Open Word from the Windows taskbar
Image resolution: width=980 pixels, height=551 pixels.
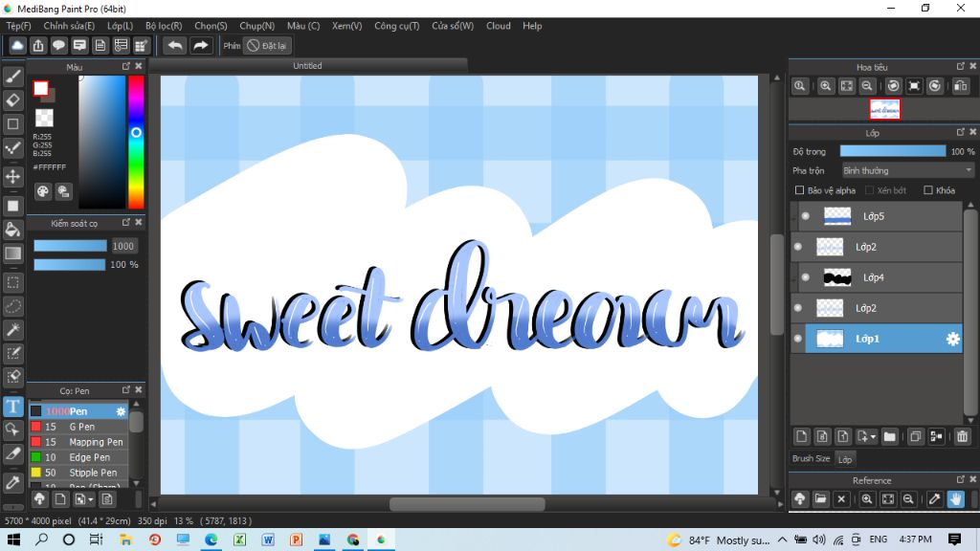tap(268, 540)
